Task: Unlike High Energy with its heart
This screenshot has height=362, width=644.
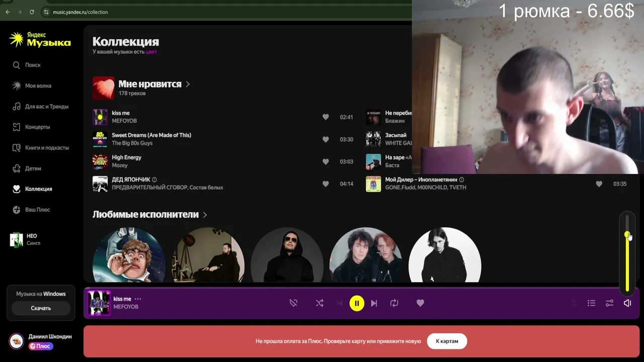Action: [326, 161]
